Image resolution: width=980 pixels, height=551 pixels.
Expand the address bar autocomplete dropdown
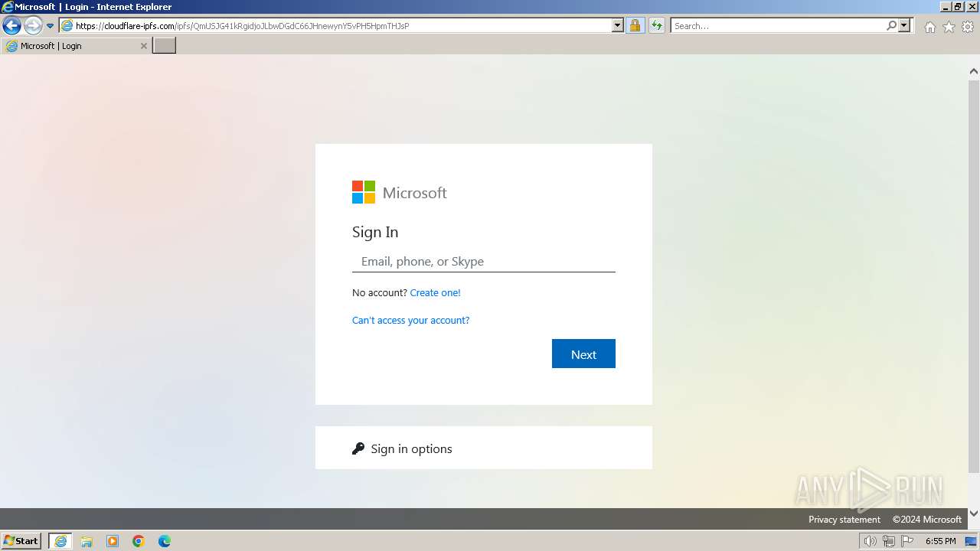[x=618, y=26]
